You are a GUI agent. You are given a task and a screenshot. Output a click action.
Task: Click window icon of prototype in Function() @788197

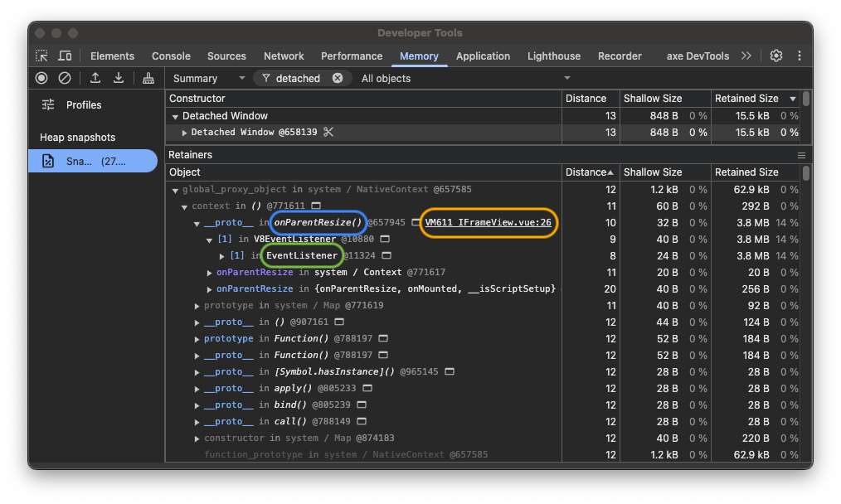[383, 339]
